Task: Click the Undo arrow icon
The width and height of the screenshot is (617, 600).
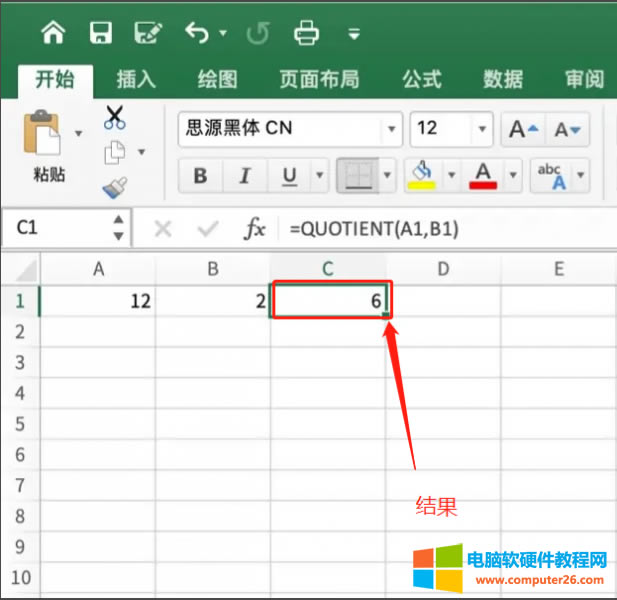Action: 197,33
